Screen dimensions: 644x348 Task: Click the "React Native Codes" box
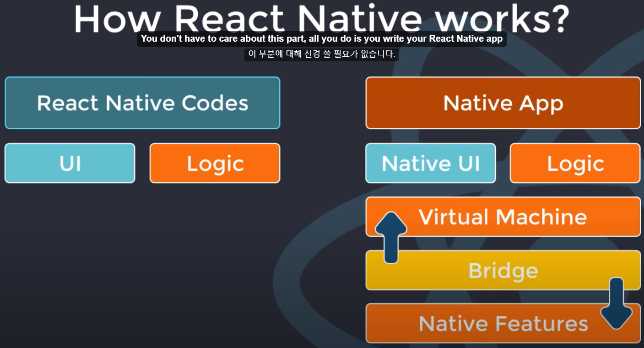pos(142,103)
